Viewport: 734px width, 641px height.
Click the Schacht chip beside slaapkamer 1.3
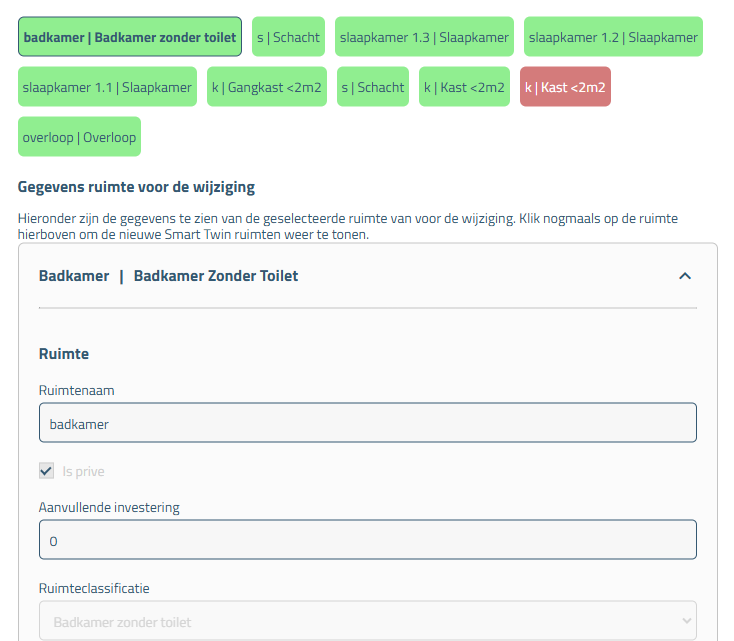[x=288, y=37]
